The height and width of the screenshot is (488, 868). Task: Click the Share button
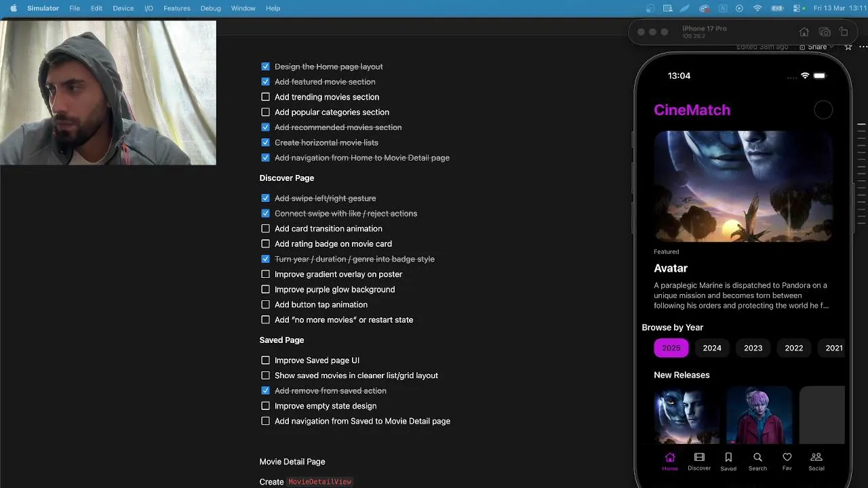(x=813, y=47)
